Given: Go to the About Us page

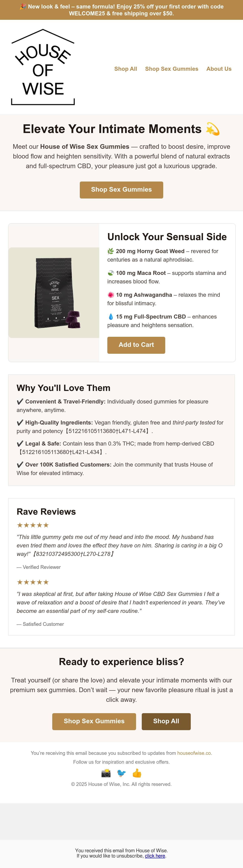Looking at the screenshot, I should tap(219, 69).
